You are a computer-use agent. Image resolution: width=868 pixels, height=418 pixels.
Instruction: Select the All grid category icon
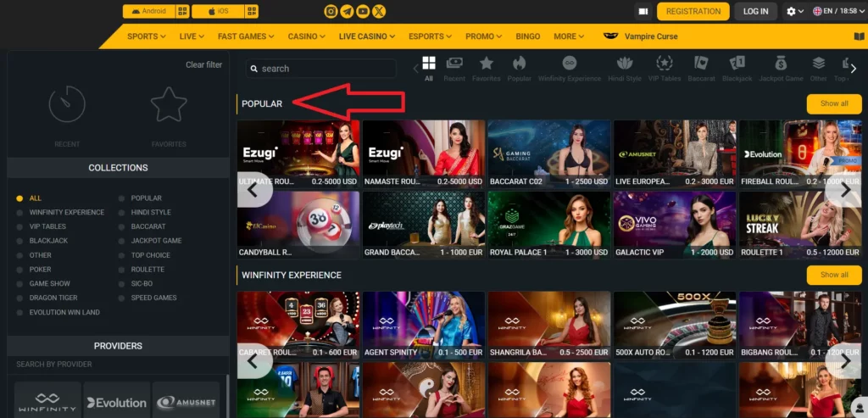pos(428,68)
